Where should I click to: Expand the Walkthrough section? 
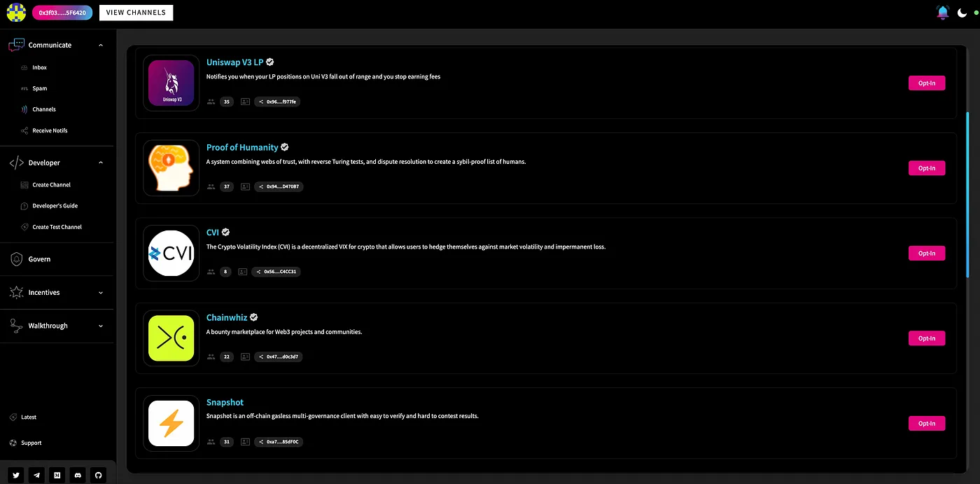point(100,325)
